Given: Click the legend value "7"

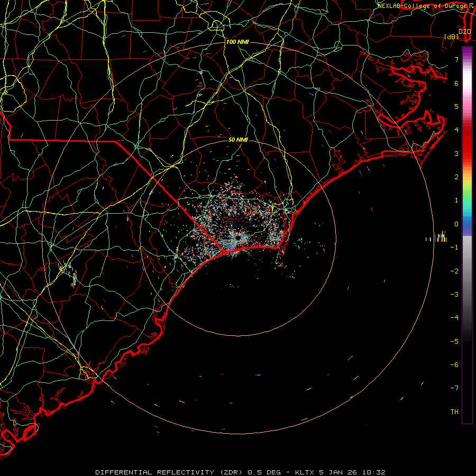Looking at the screenshot, I should click(x=456, y=59).
